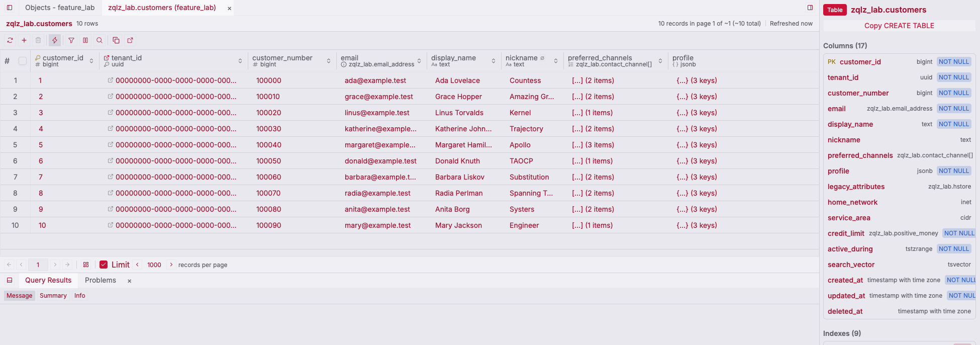Open foreign key link for tenant_id row 1
The image size is (980, 345).
110,80
